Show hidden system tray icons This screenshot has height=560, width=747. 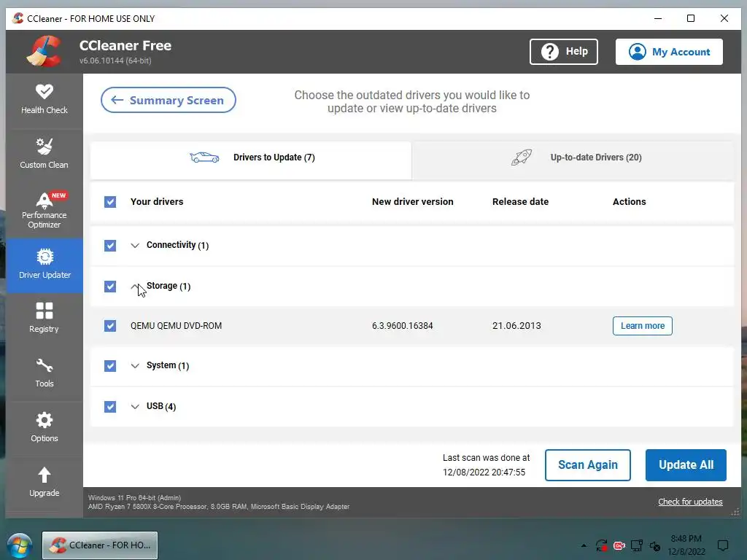[584, 545]
